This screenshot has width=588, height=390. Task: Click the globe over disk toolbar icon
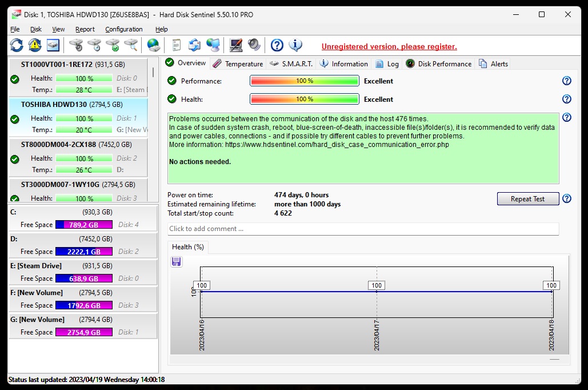[154, 45]
